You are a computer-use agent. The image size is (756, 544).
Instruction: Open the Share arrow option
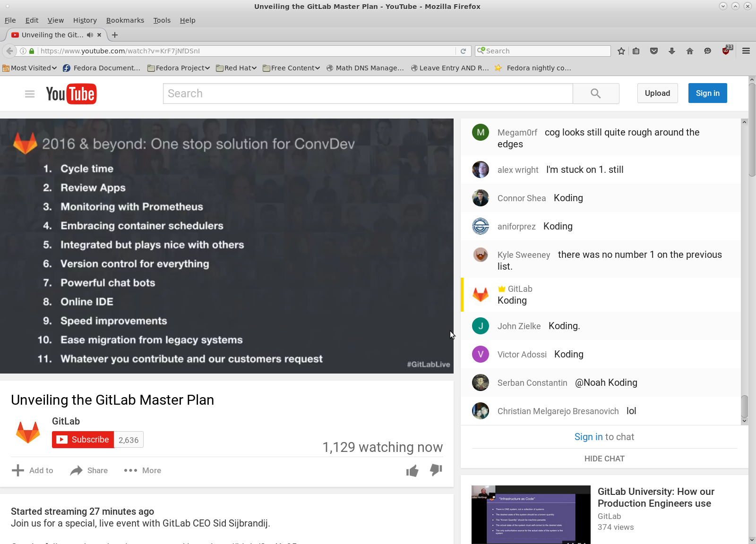(x=89, y=470)
